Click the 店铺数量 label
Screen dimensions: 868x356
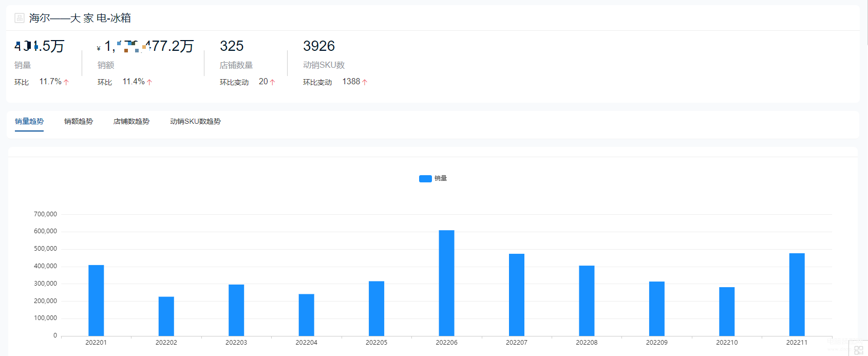[236, 65]
